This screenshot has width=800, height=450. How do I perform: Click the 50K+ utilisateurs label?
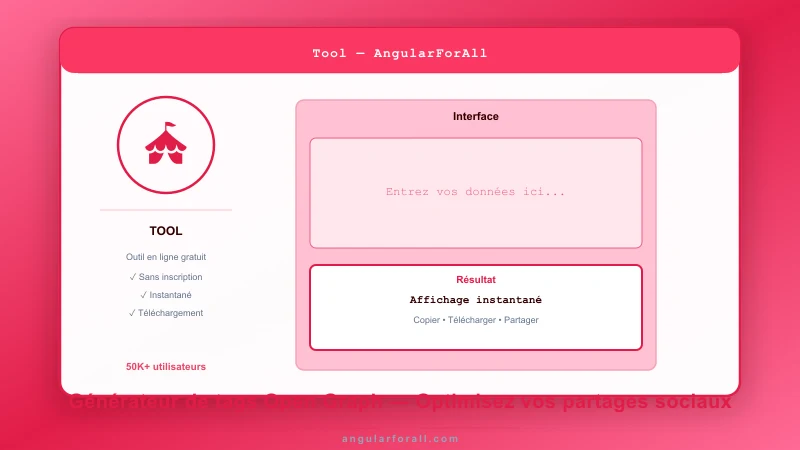(x=166, y=367)
